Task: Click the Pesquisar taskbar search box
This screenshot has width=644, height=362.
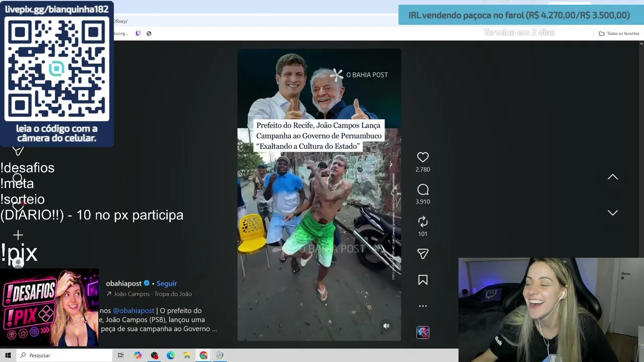Action: pos(64,355)
